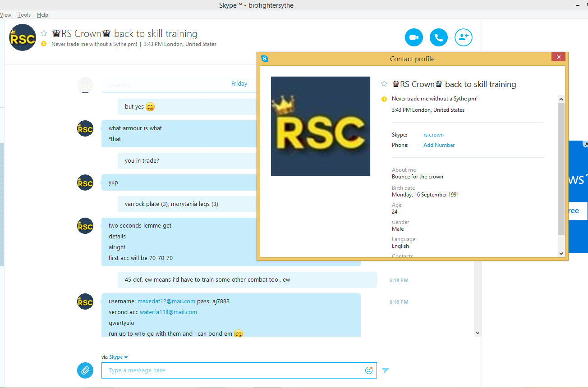Screen dimensions: 588x388
Task: Open waterfa11ll@mail.com email link
Action: (x=168, y=312)
